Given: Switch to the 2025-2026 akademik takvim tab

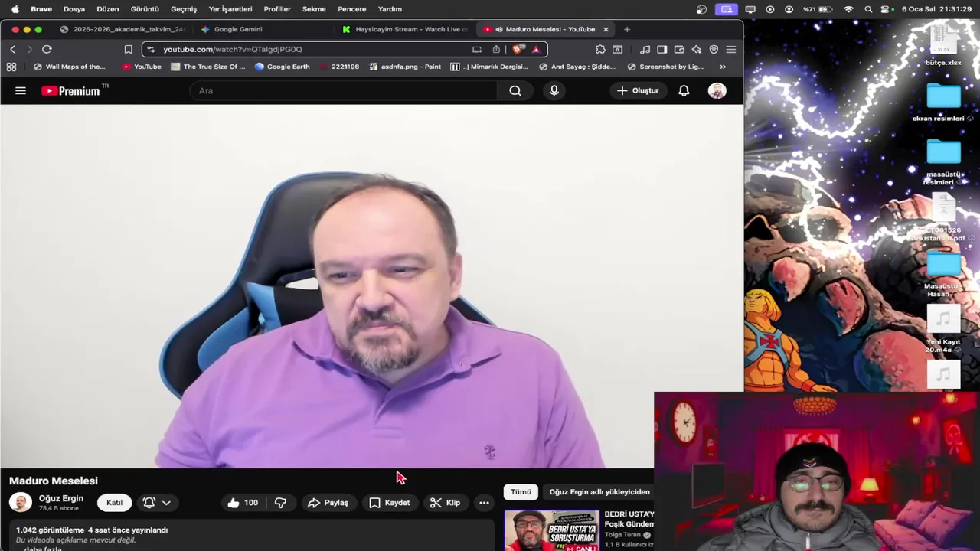Looking at the screenshot, I should tap(123, 29).
